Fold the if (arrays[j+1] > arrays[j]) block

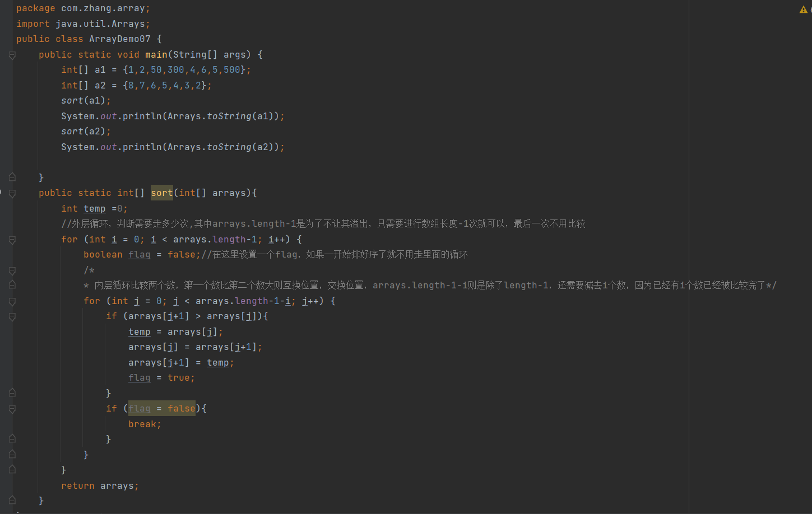12,316
